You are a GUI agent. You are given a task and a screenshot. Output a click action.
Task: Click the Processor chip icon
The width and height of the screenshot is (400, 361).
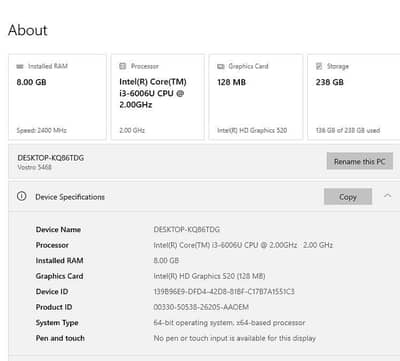pyautogui.click(x=123, y=66)
